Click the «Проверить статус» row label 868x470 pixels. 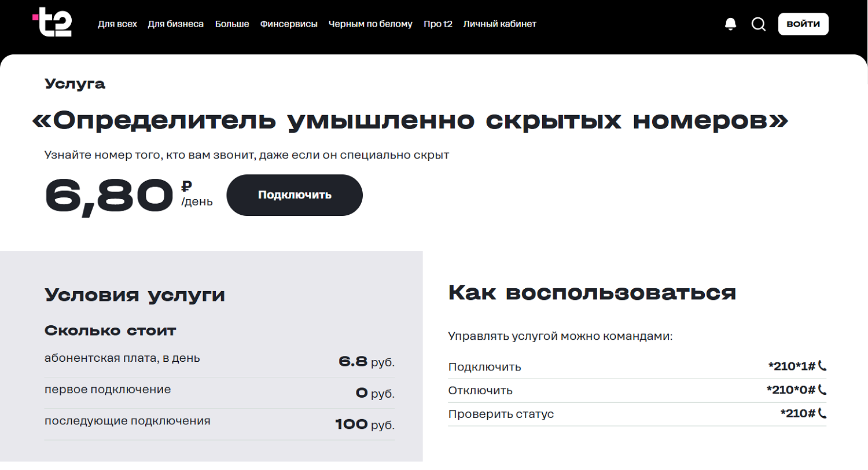pos(501,414)
